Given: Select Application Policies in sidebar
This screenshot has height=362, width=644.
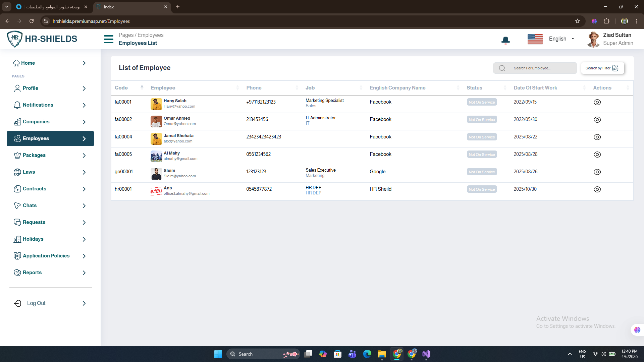Looking at the screenshot, I should [x=46, y=256].
